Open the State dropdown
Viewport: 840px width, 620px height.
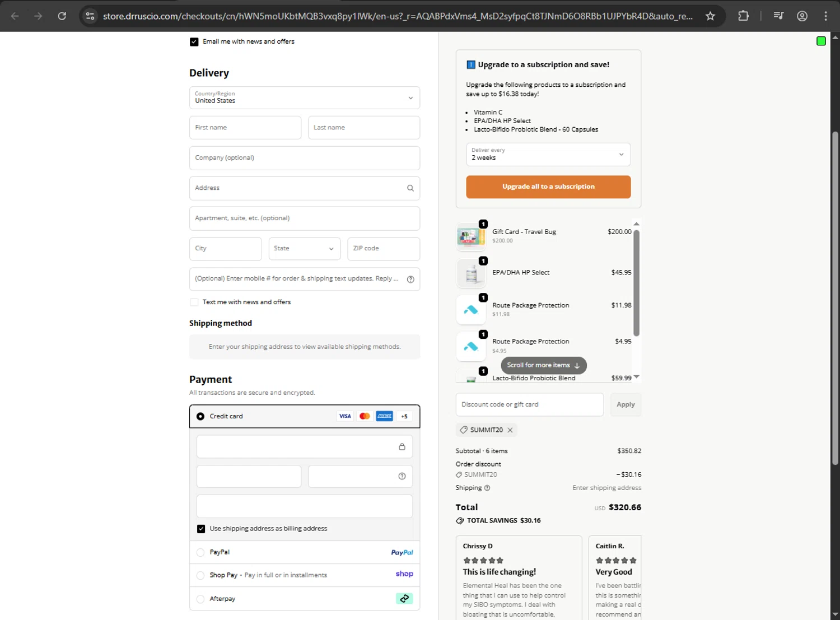tap(304, 249)
